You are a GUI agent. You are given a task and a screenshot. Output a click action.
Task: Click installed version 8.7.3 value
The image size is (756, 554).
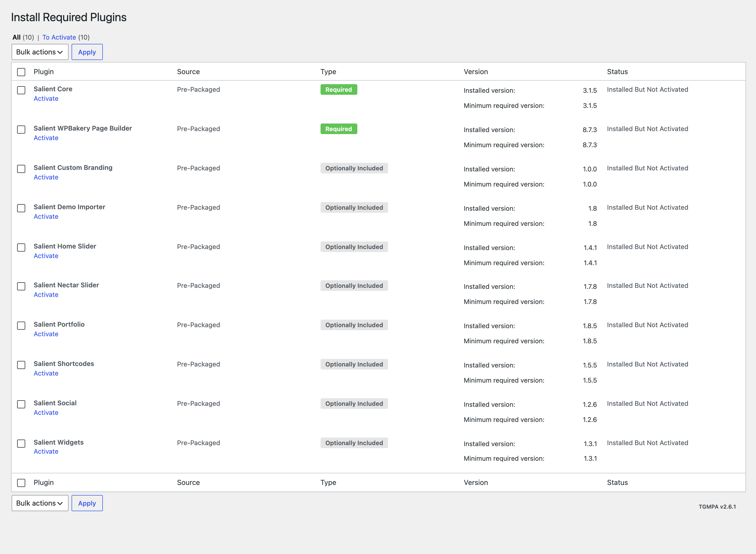coord(590,130)
